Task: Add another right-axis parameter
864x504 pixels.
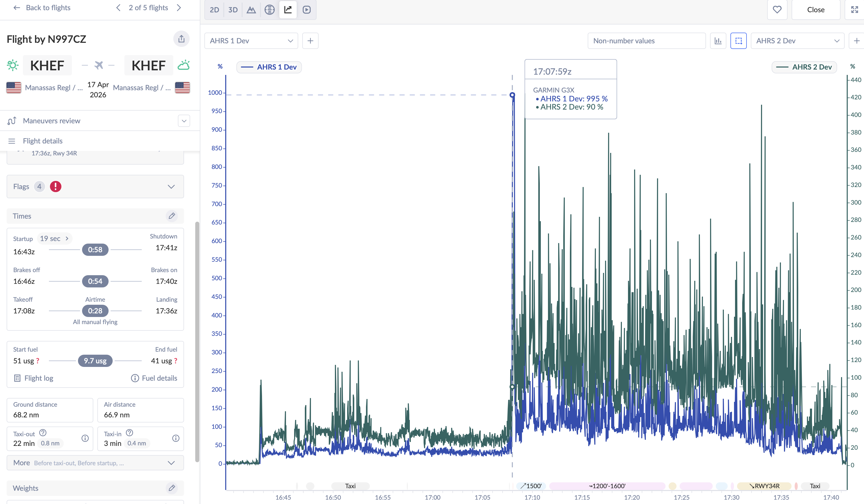Action: click(856, 41)
